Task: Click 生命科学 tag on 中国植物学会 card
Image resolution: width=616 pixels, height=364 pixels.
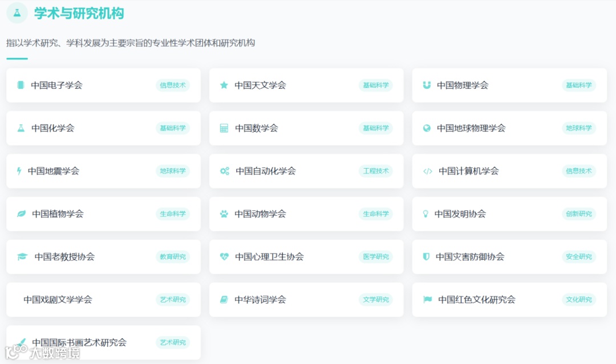Action: [173, 214]
